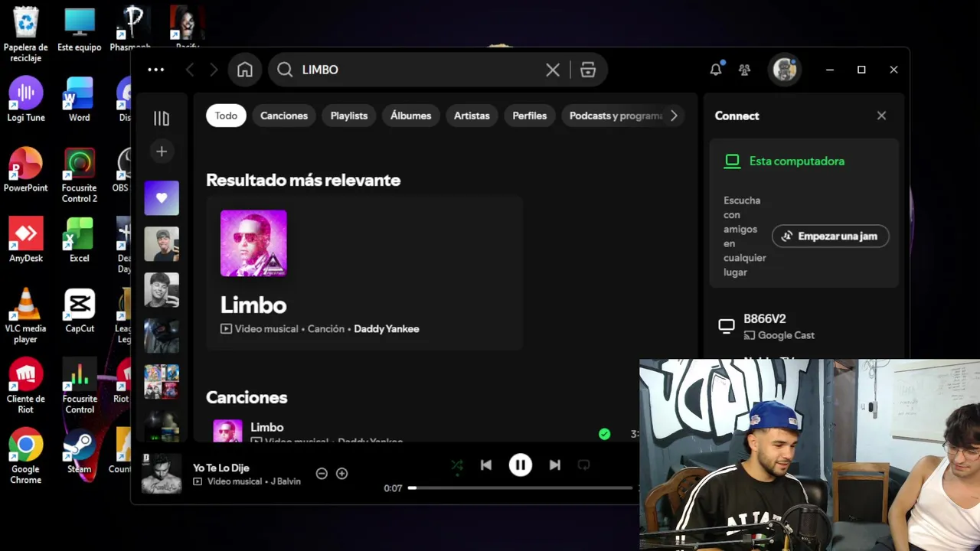
Task: Open the Spotify Home icon
Action: [245, 70]
